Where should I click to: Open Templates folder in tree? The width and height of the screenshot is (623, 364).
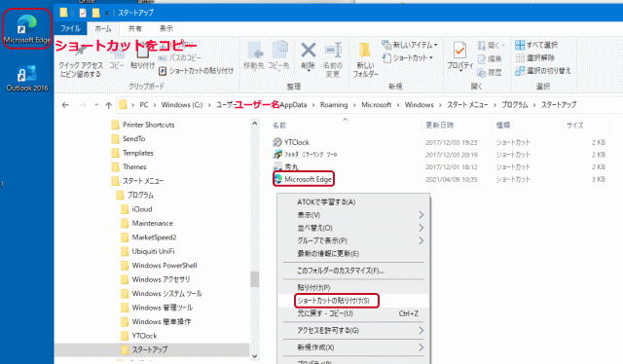click(132, 153)
